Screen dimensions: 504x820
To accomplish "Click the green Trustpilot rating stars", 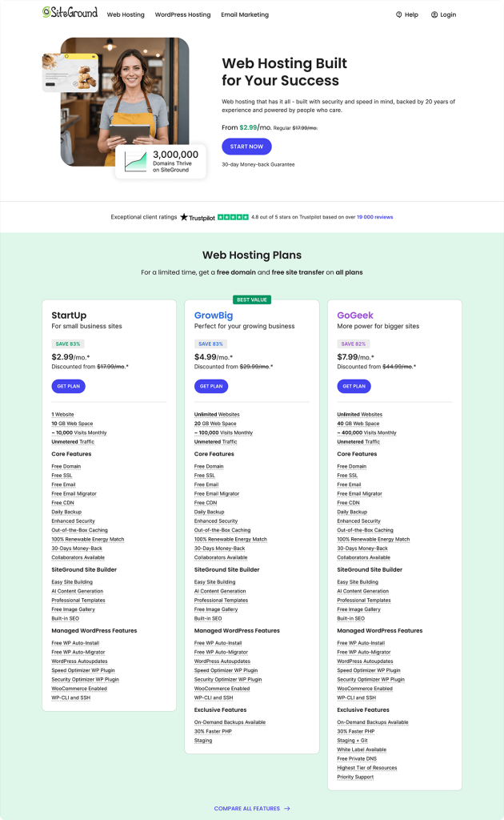I will click(x=233, y=217).
